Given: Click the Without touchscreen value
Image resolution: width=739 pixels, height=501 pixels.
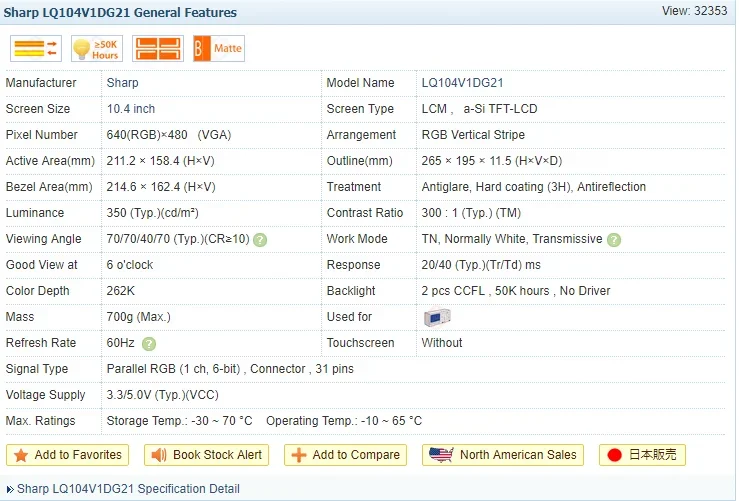Looking at the screenshot, I should pos(442,343).
